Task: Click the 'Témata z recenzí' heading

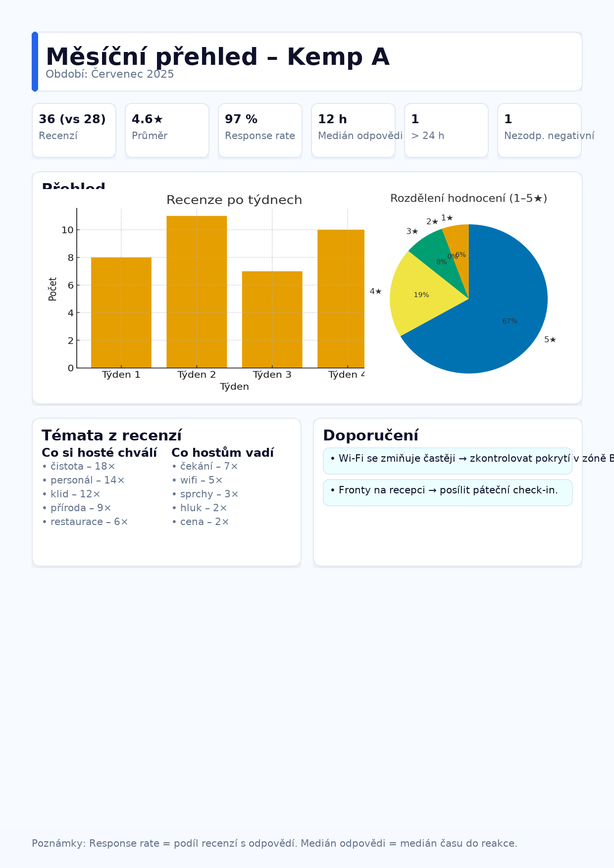Action: tap(111, 435)
